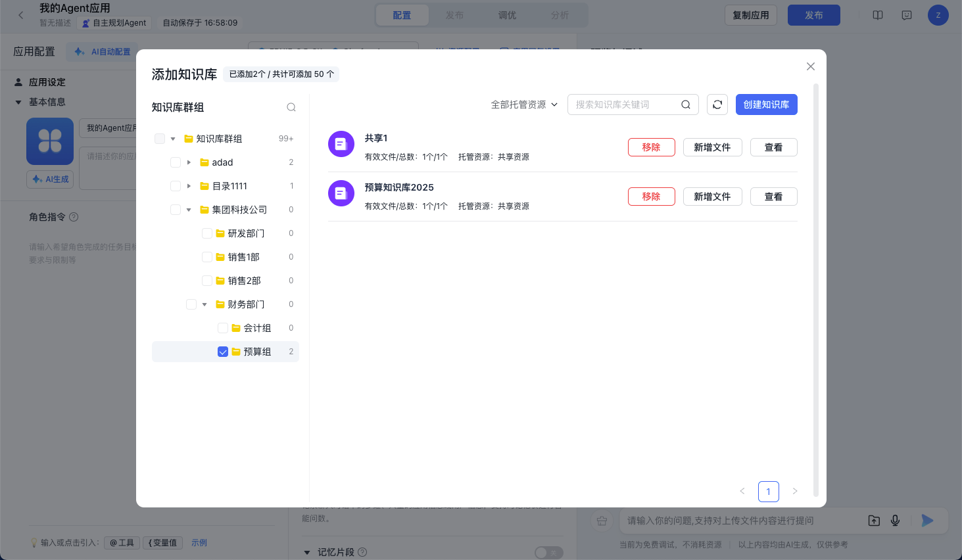Open the documentation book icon in header
The height and width of the screenshot is (560, 962).
[x=878, y=15]
